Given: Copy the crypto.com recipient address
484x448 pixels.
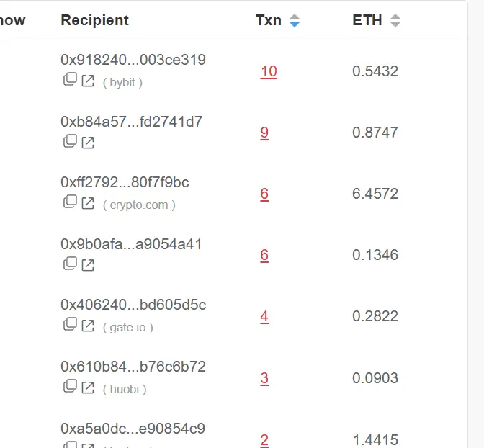Looking at the screenshot, I should click(70, 202).
